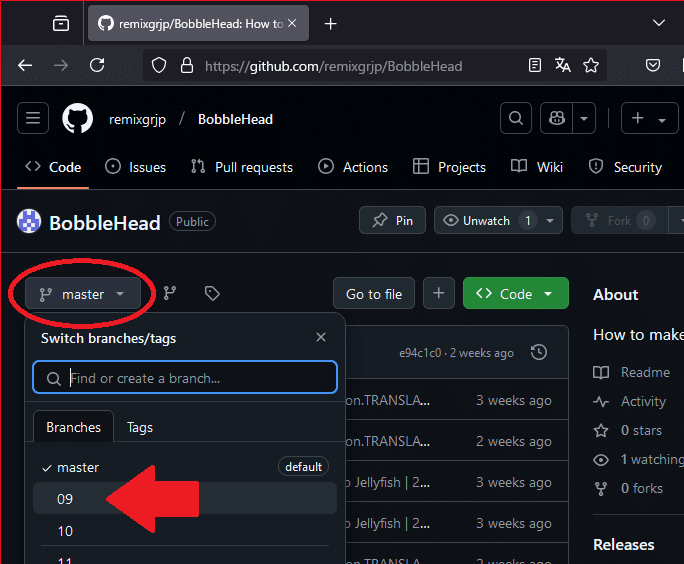Click the browser Forward arrow
Screen dimensions: 684x564
[x=61, y=65]
